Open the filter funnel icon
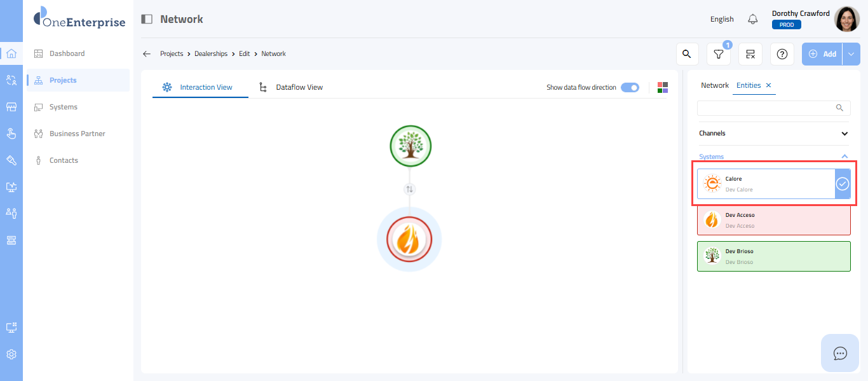868x381 pixels. pyautogui.click(x=719, y=54)
